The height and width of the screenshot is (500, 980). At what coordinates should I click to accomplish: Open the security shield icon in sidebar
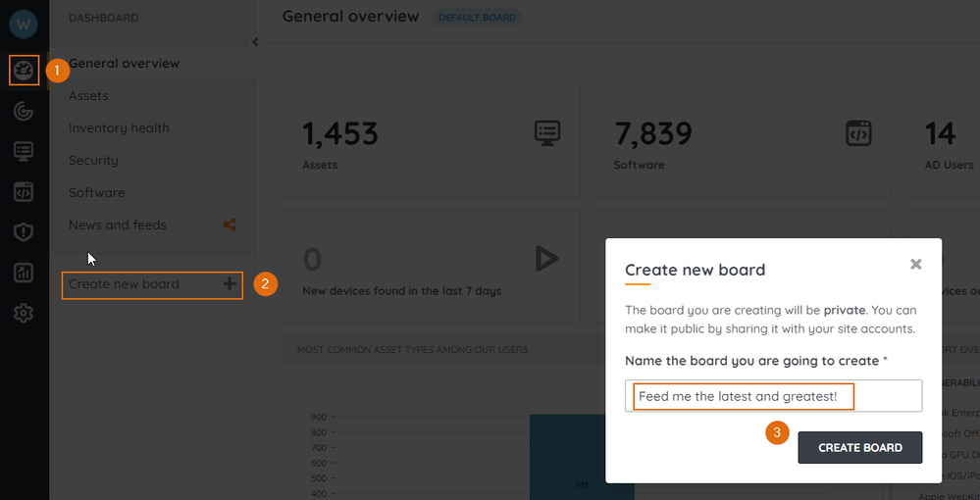pos(24,232)
